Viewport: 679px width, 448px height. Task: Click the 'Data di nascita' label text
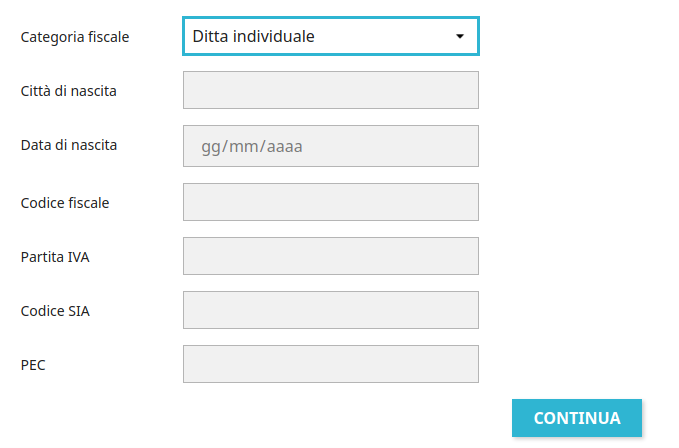69,145
